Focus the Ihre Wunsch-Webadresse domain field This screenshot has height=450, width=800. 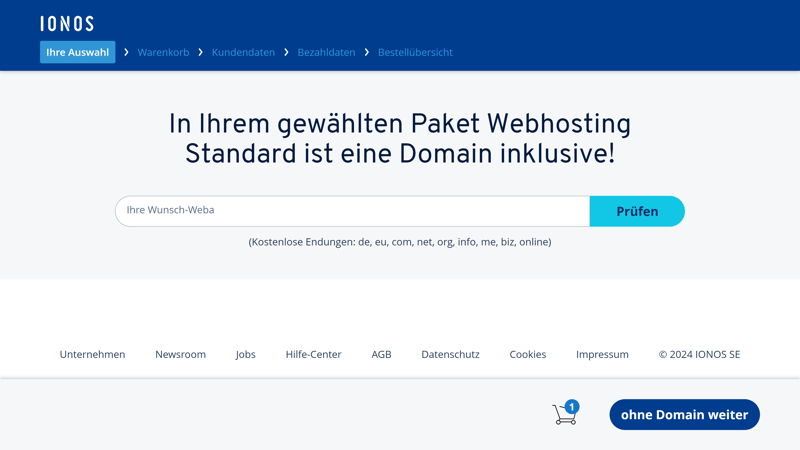(352, 211)
